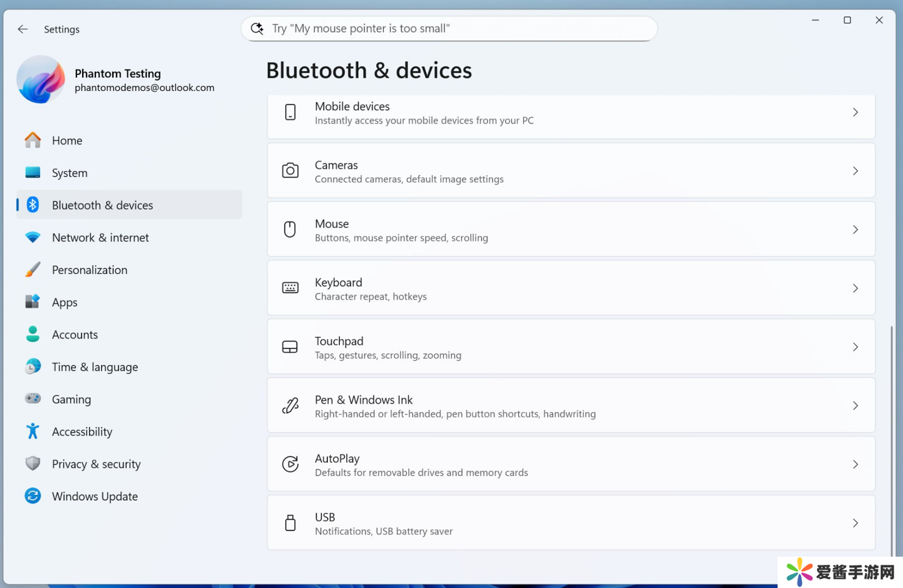Click the back arrow next to Settings
The height and width of the screenshot is (588, 903).
click(23, 29)
